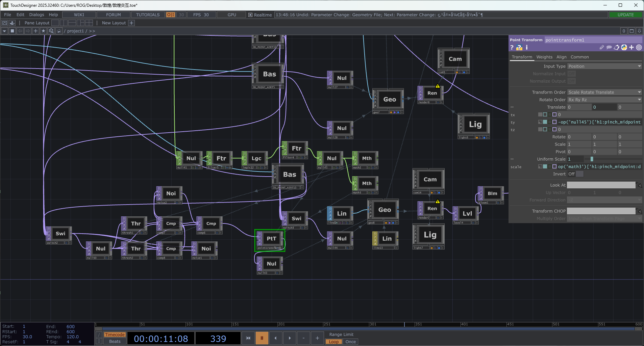Open Rotate Order dropdown
Screen dimensions: 644x346
point(604,100)
